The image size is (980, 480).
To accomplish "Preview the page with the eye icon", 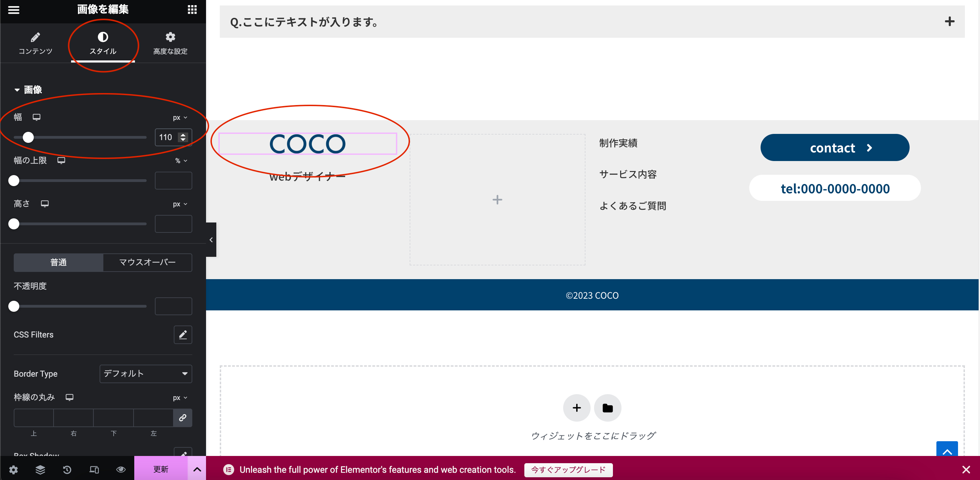I will pyautogui.click(x=121, y=469).
